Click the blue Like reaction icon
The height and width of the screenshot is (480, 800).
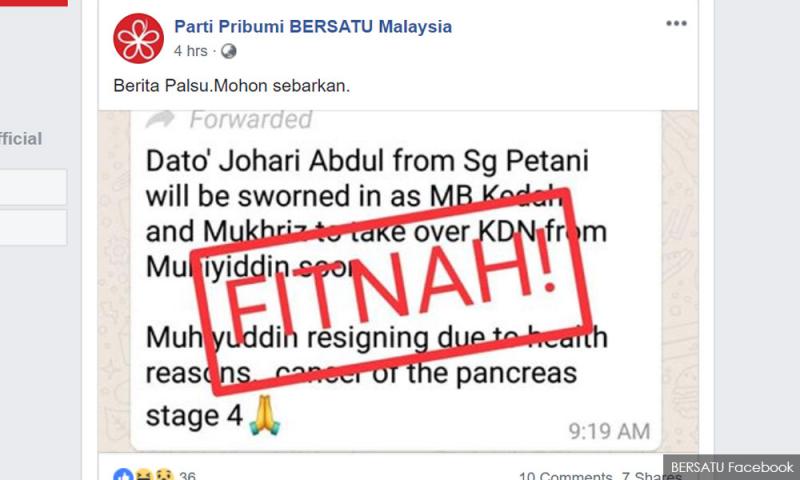tap(123, 475)
